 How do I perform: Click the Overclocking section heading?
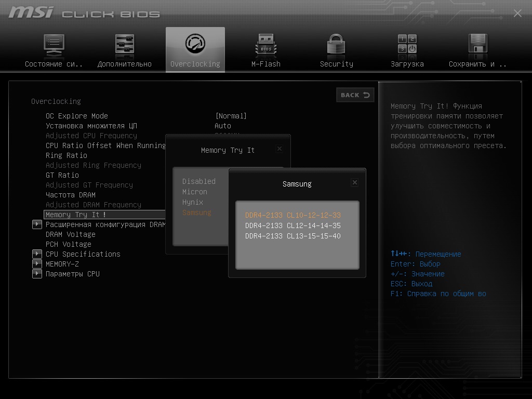coord(56,101)
